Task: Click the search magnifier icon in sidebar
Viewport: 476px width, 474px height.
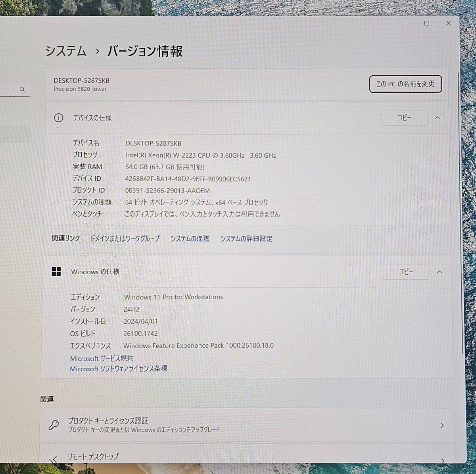Action: [22, 90]
